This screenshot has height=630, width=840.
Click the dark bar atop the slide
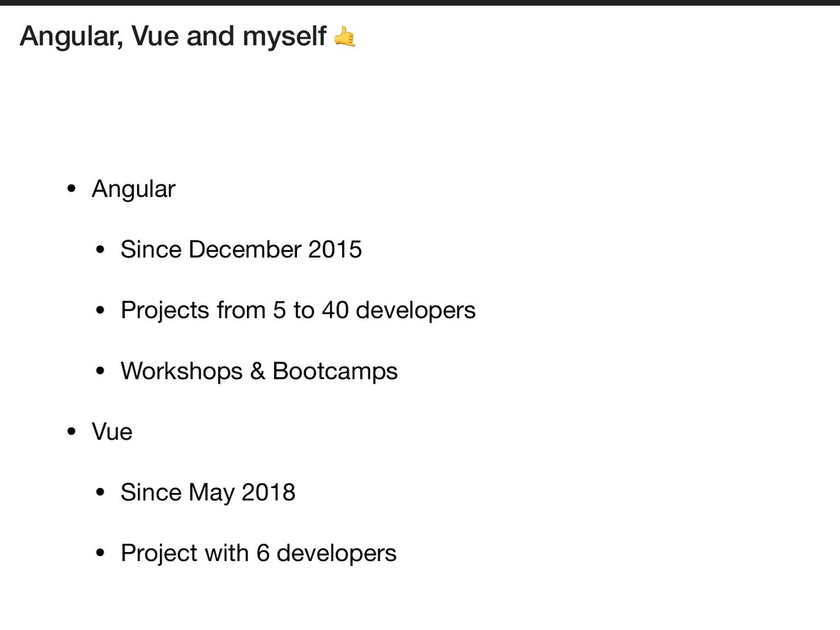(420, 2)
